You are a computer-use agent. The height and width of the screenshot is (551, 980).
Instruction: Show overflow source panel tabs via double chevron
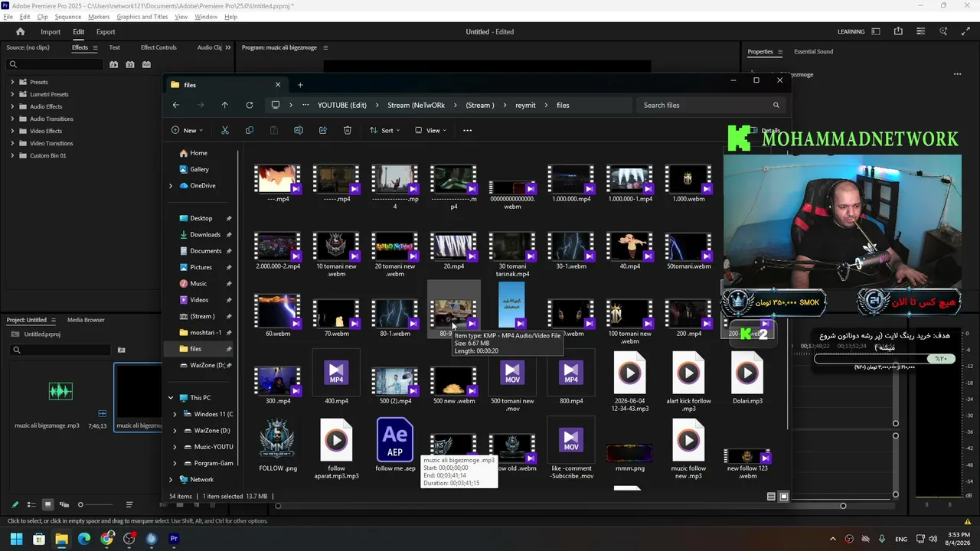tap(228, 47)
